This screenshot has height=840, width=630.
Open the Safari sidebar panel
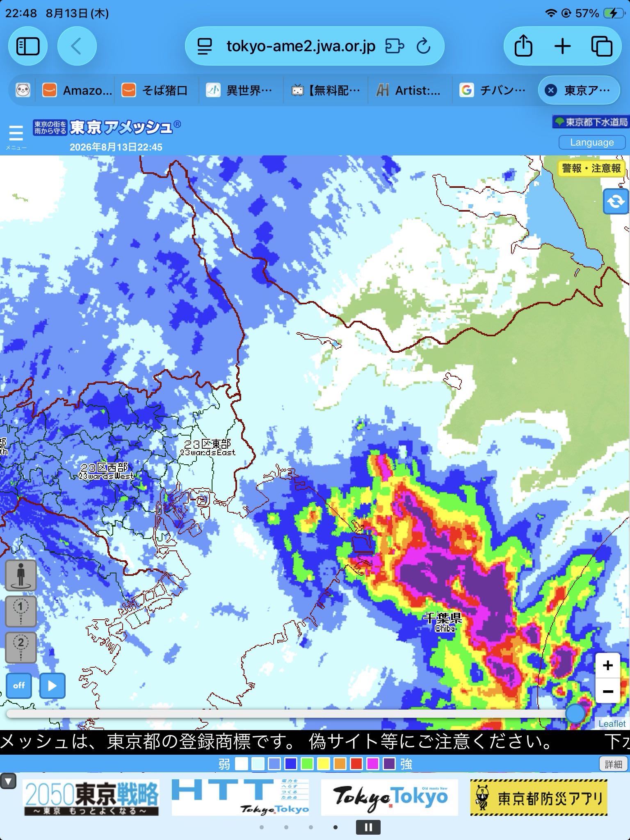click(x=28, y=46)
